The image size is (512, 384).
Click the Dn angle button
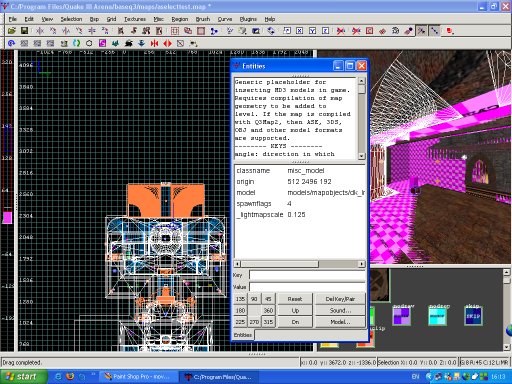pyautogui.click(x=295, y=322)
